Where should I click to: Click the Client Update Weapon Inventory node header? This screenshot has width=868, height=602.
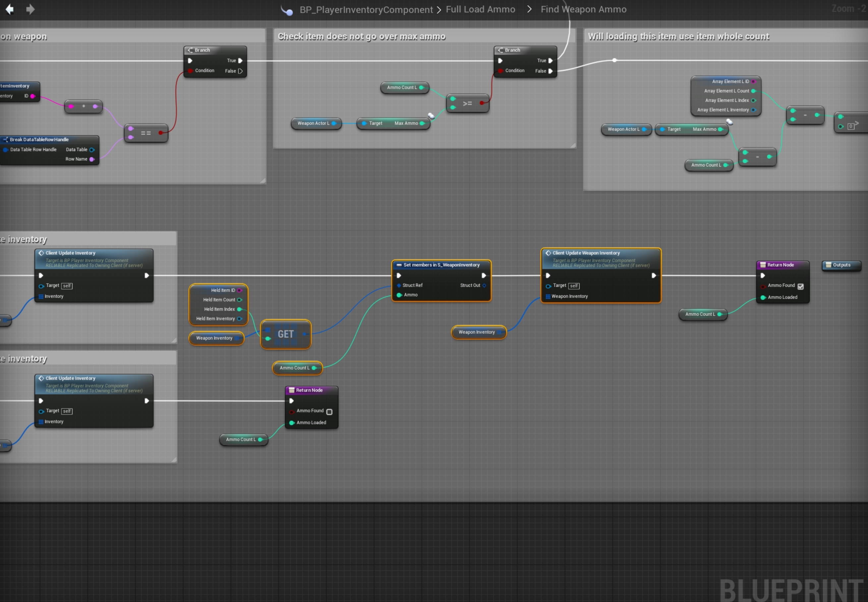tap(586, 253)
